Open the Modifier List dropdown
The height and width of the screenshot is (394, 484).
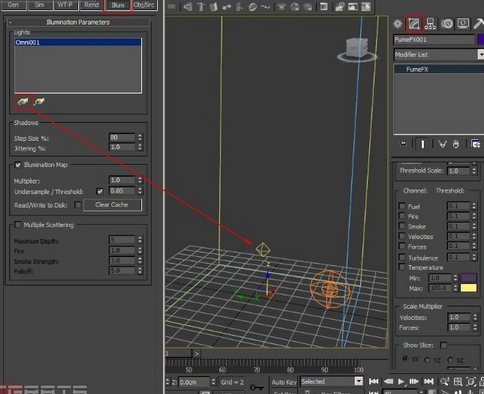[x=439, y=54]
